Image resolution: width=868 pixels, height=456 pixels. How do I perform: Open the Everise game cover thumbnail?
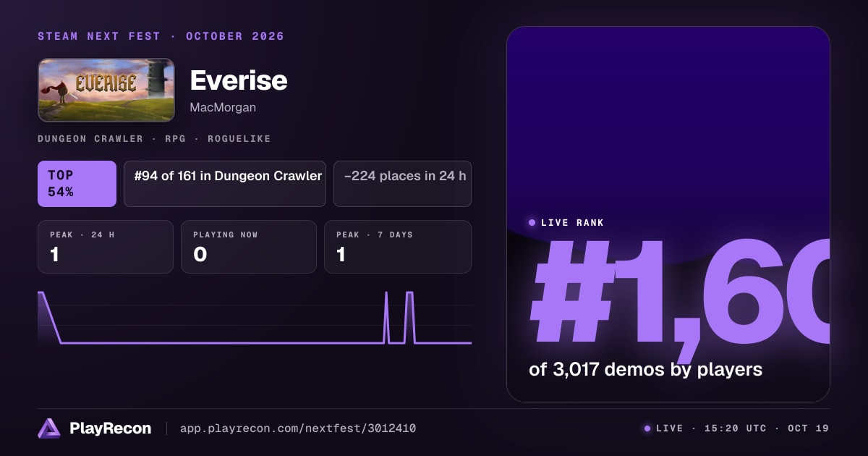(x=106, y=90)
